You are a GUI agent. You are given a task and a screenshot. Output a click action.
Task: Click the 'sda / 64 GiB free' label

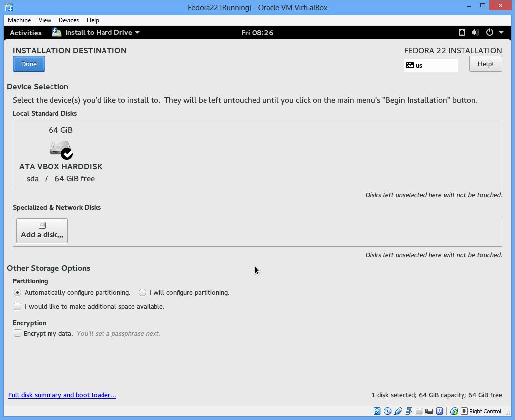pyautogui.click(x=61, y=179)
